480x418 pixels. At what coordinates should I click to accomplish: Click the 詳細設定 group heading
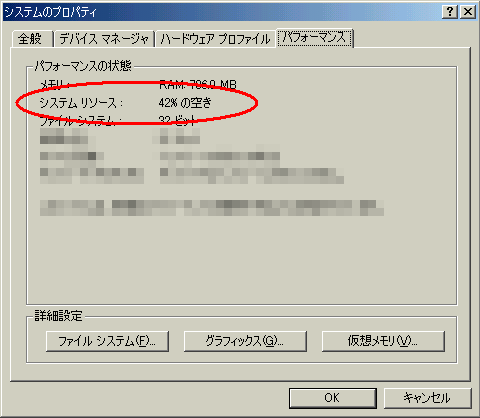click(58, 316)
